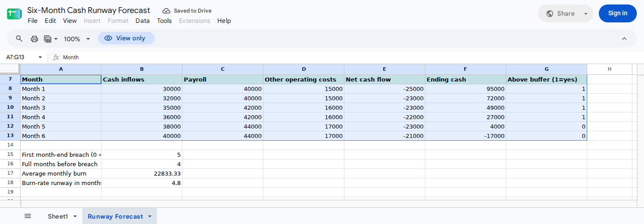Open the Runway Forecast tab menu arrow
Image resolution: width=644 pixels, height=224 pixels.
[x=150, y=216]
